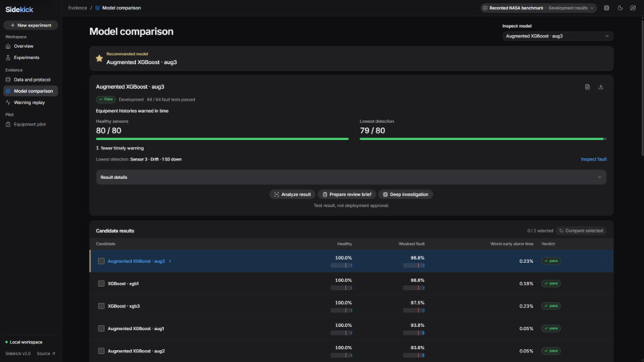
Task: Click Prepare review brief button
Action: tap(347, 194)
